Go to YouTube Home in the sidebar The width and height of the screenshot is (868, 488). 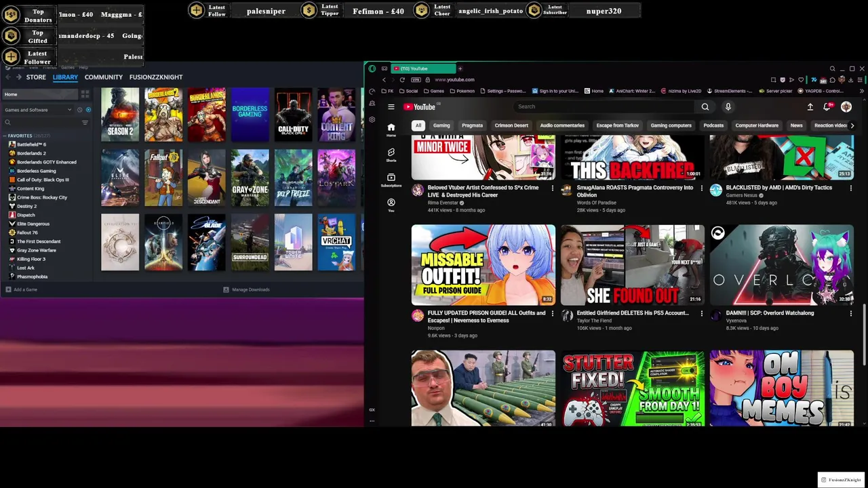tap(391, 129)
